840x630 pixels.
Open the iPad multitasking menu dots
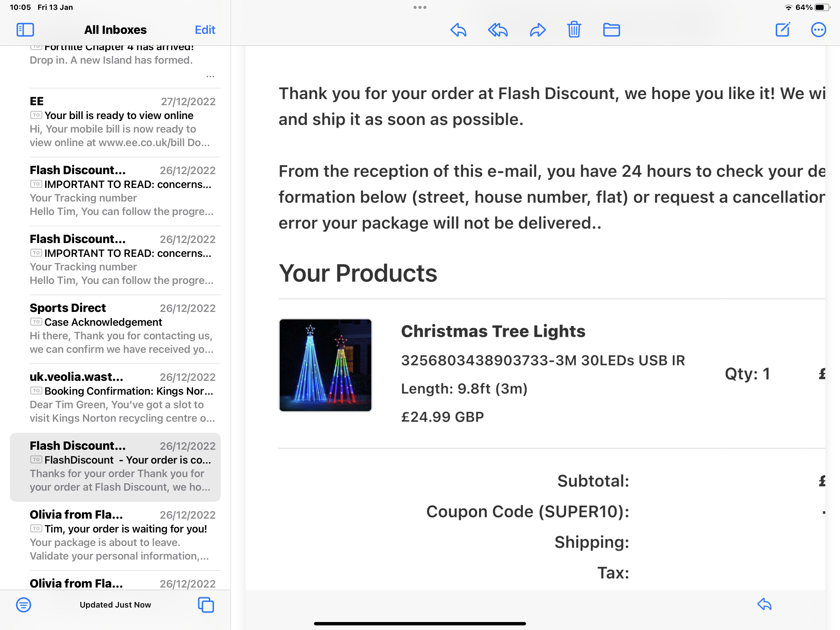click(x=420, y=7)
